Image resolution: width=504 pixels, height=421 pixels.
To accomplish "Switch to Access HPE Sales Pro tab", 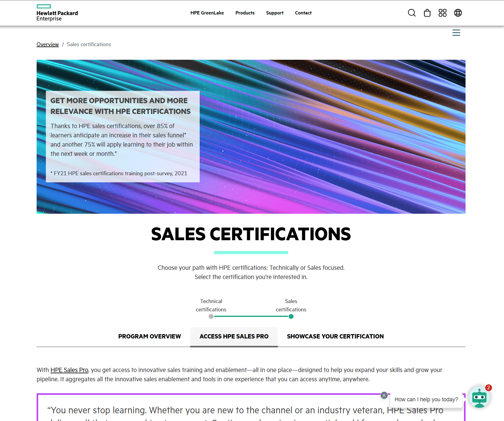I will [234, 337].
